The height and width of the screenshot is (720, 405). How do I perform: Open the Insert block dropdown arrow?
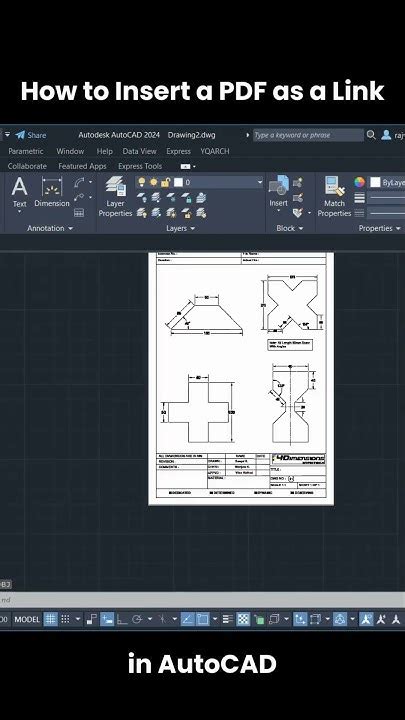[x=278, y=211]
